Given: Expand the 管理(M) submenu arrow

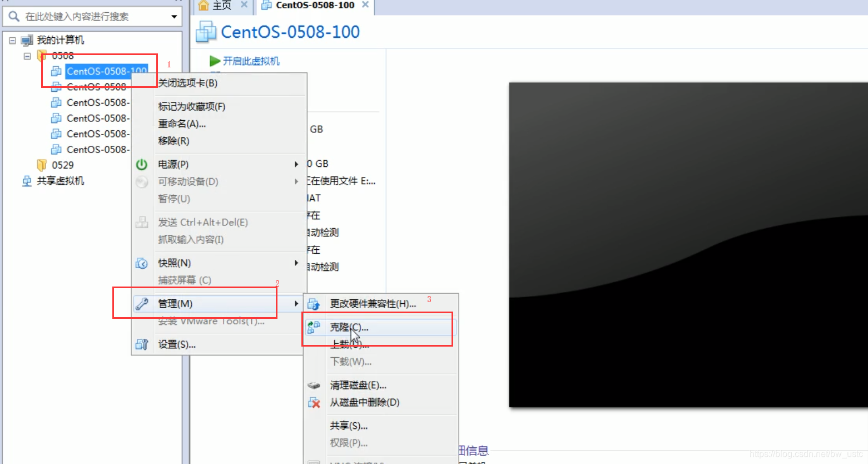Looking at the screenshot, I should [296, 303].
